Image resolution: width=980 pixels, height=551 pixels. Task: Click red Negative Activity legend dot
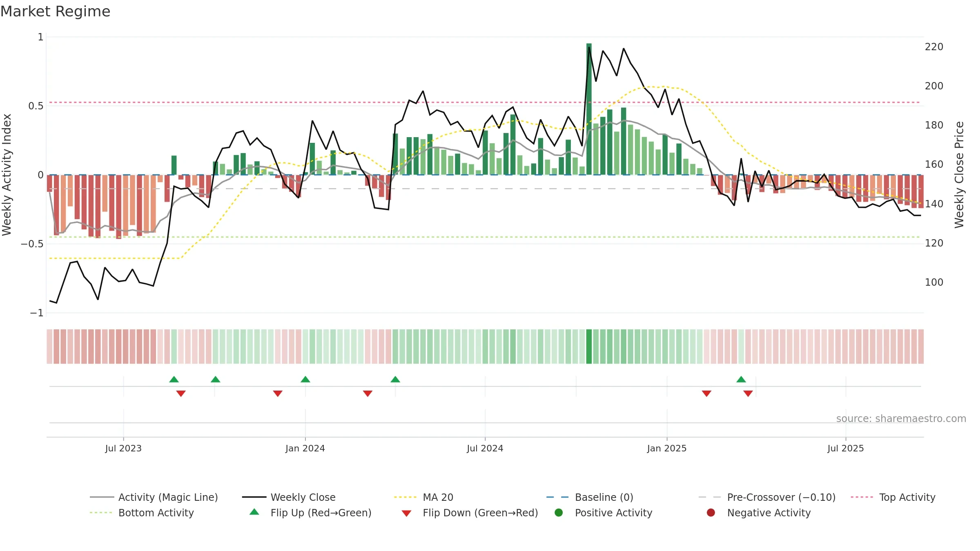pyautogui.click(x=711, y=513)
